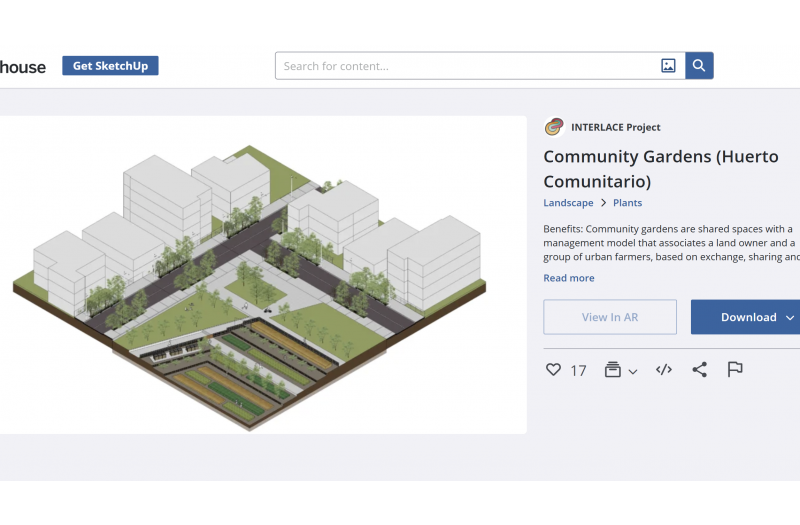Viewport: 800px width, 525px height.
Task: Open the INTERLACE Project author link
Action: click(x=615, y=127)
